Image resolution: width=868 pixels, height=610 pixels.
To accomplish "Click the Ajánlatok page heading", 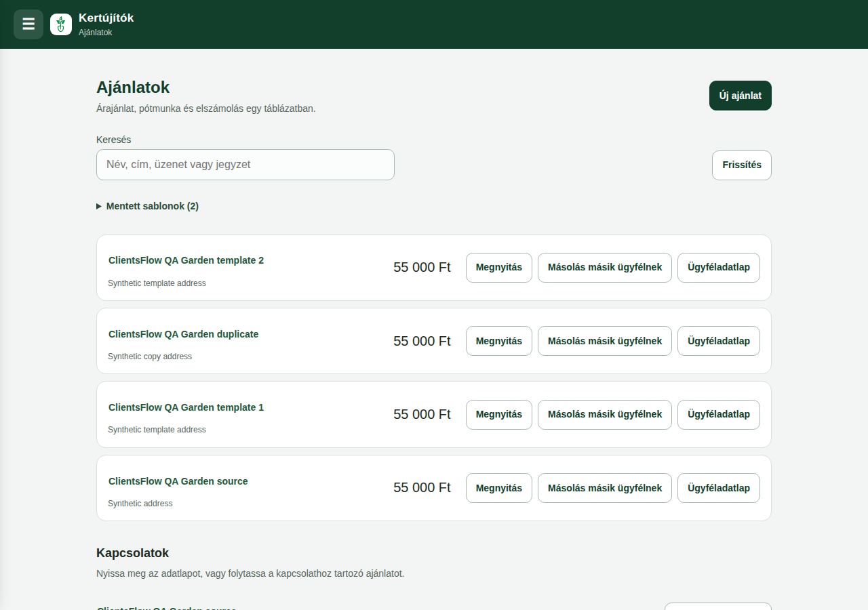I will click(x=133, y=87).
